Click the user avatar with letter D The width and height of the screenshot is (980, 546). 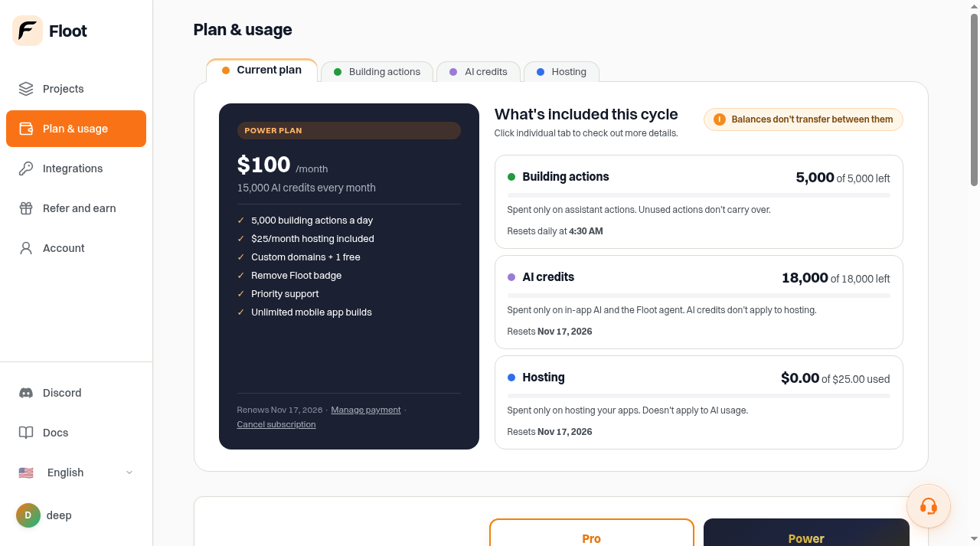coord(28,515)
